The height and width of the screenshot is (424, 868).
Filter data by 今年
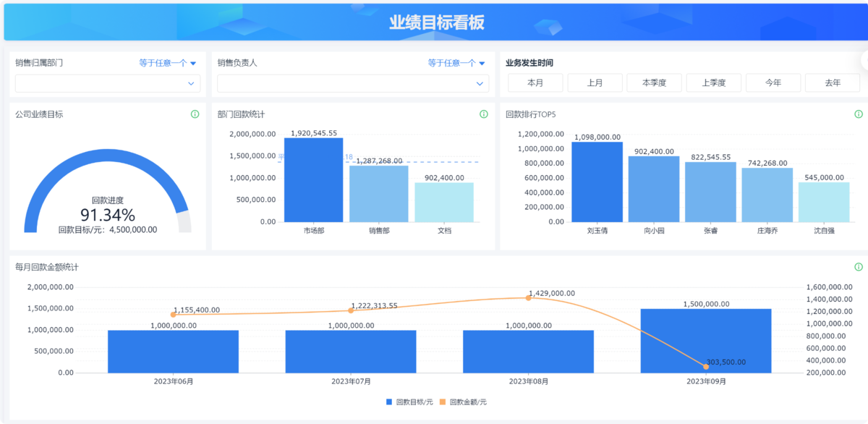[x=773, y=83]
